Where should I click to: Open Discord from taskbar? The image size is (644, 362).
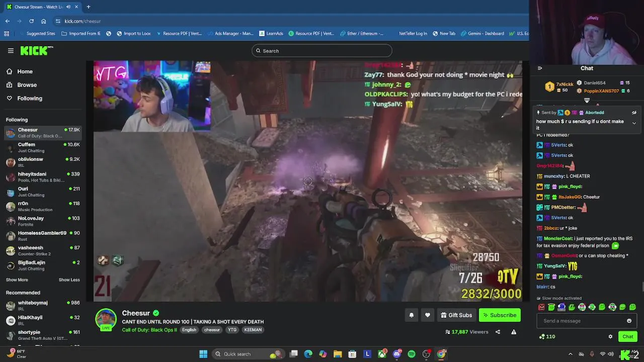(x=397, y=354)
